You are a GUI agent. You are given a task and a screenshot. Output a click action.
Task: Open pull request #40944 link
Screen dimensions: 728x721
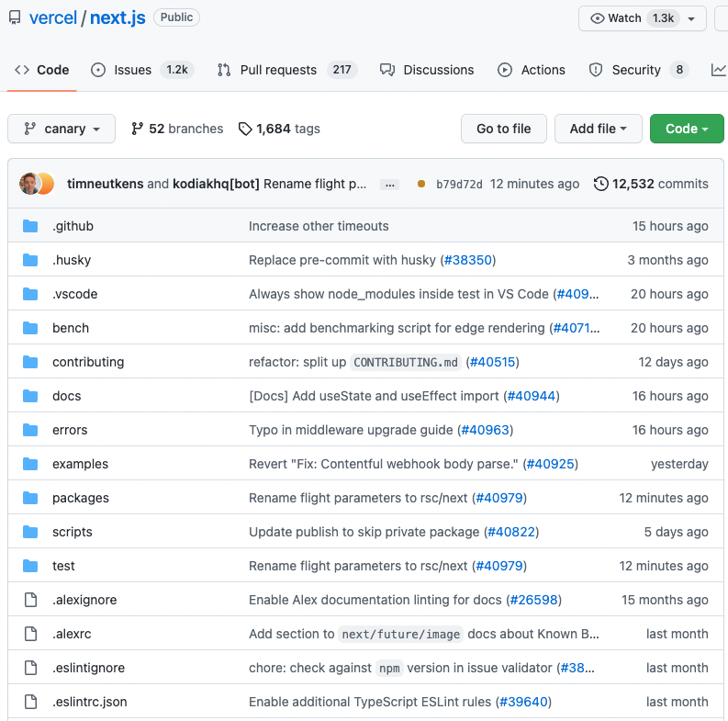tap(532, 396)
